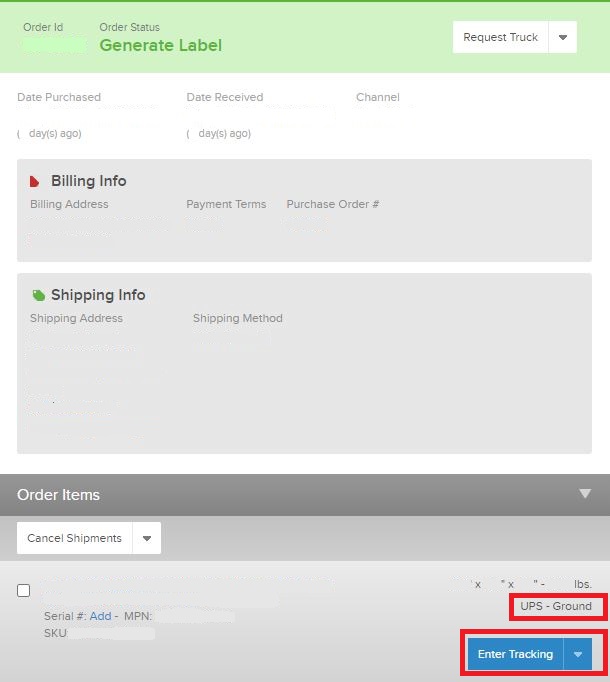Open the Enter Tracking dropdown arrow
Image resolution: width=610 pixels, height=682 pixels.
pyautogui.click(x=578, y=654)
